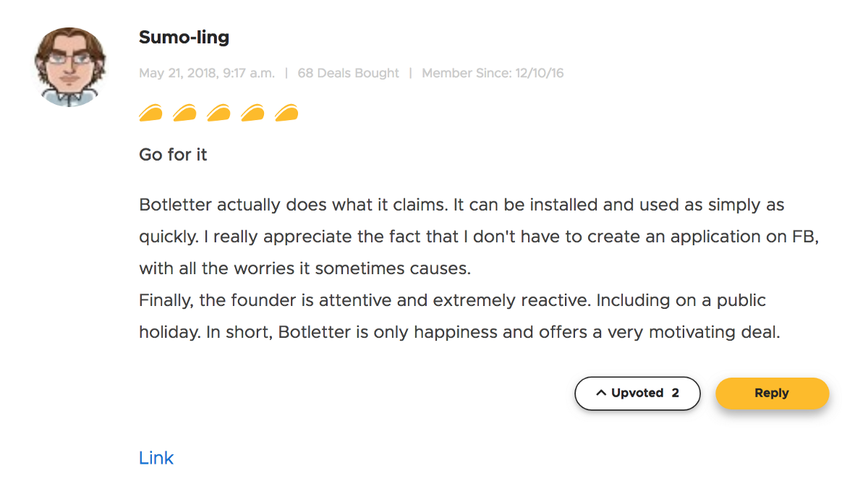
Task: Click the May 21, 2018 timestamp
Action: (x=207, y=73)
